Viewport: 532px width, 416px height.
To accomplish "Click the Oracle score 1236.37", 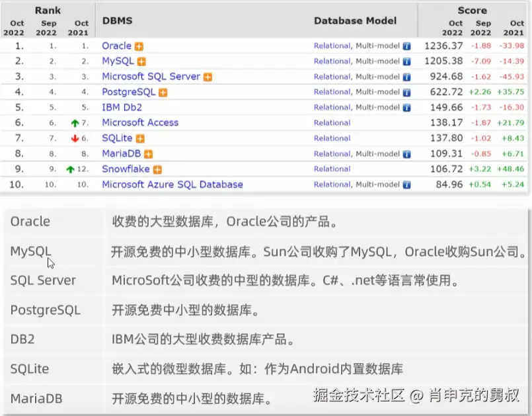I will [443, 46].
